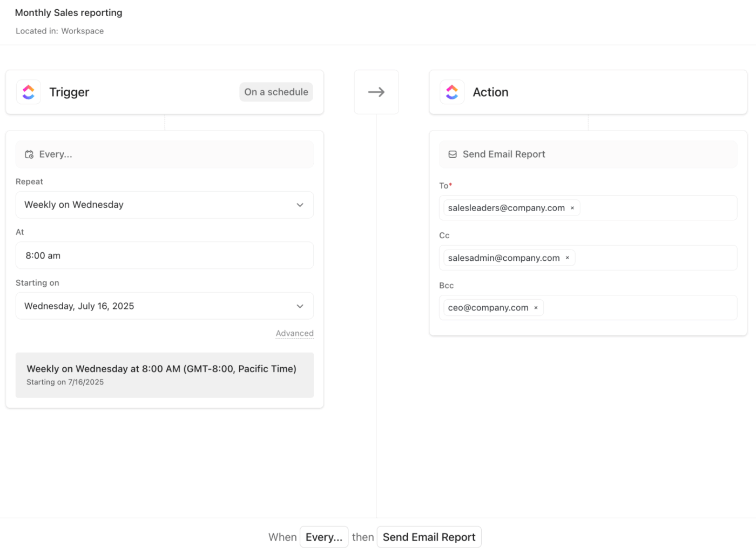Remove salesadmin@company.com from the Cc field

[568, 258]
